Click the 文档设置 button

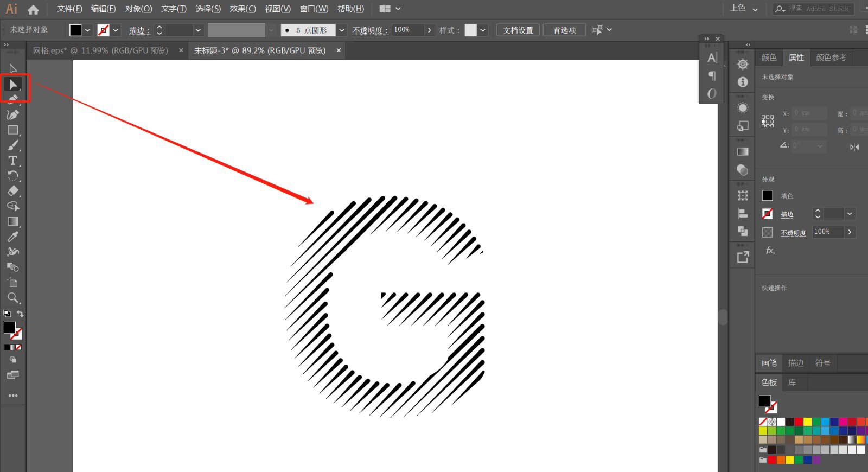tap(518, 30)
